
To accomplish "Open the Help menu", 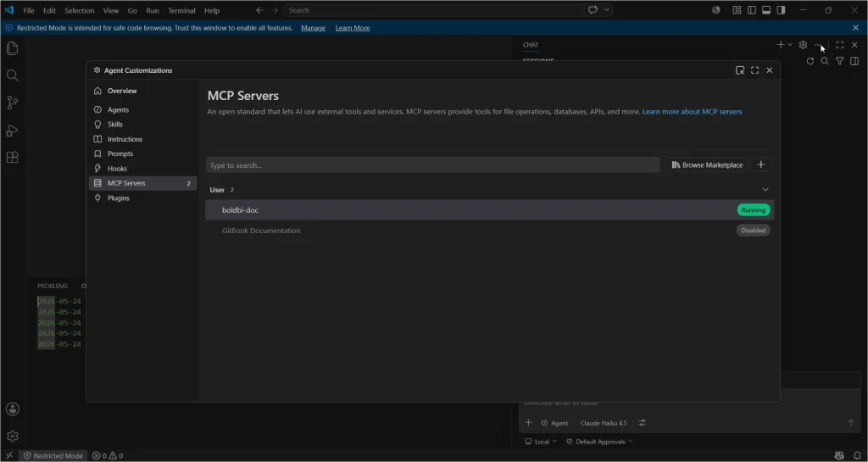I will tap(211, 10).
